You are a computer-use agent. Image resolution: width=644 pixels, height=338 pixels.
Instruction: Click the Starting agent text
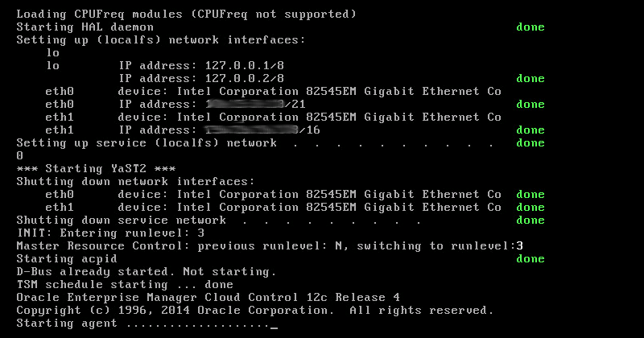pyautogui.click(x=67, y=324)
